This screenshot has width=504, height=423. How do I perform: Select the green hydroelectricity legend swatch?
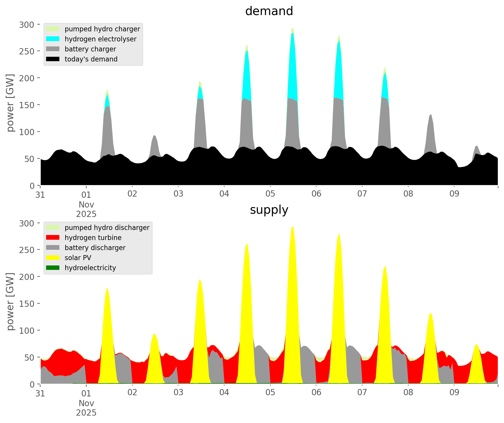53,268
